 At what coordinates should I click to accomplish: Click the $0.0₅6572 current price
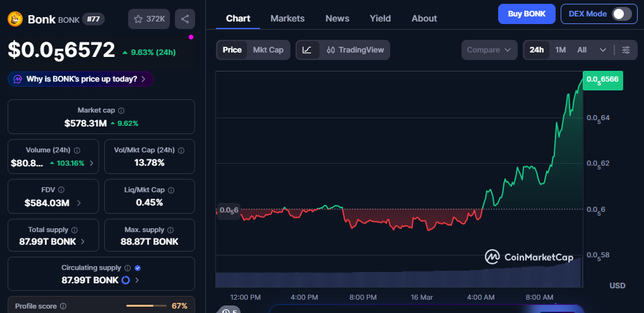(x=62, y=50)
